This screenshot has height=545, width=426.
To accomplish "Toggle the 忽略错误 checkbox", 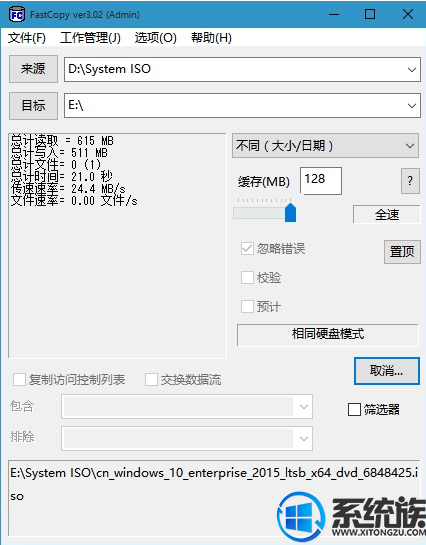I will [247, 249].
